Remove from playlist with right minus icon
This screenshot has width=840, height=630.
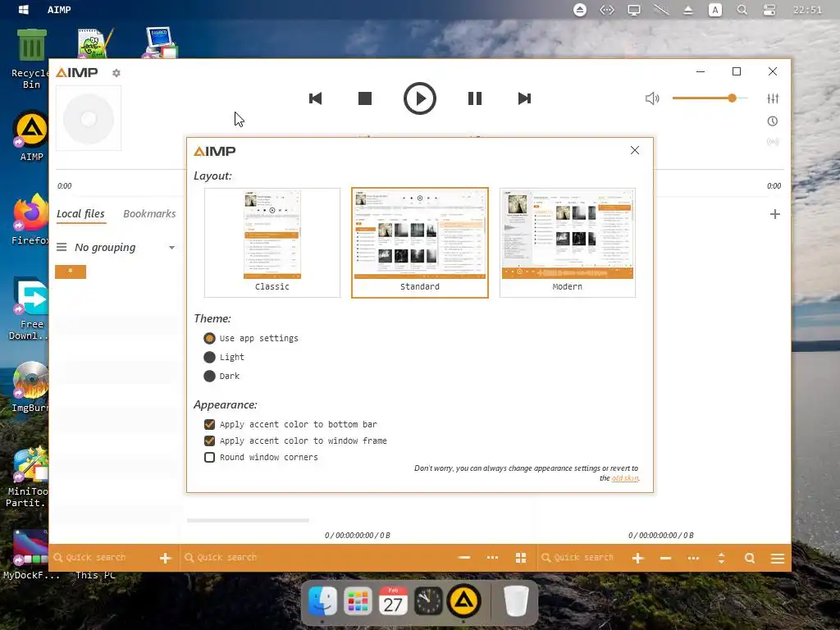pos(665,558)
